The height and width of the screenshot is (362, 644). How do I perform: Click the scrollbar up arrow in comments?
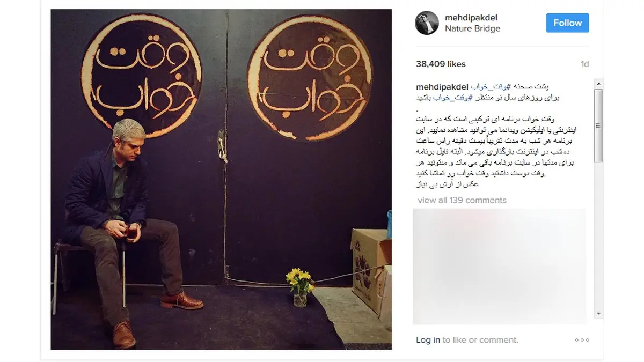[598, 84]
